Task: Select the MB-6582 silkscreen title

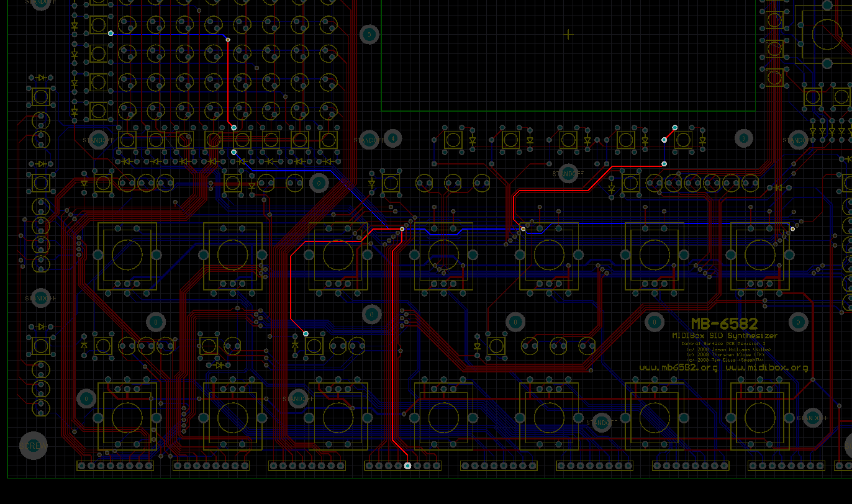Action: tap(725, 324)
